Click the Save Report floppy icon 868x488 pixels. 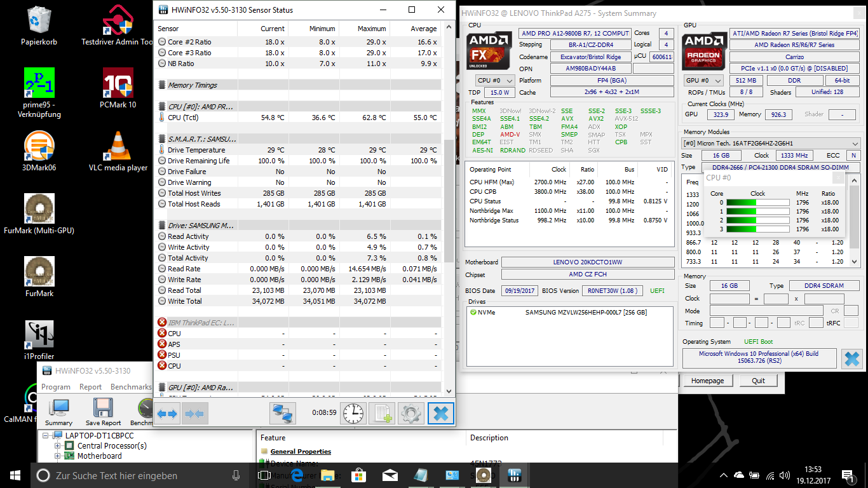point(103,412)
